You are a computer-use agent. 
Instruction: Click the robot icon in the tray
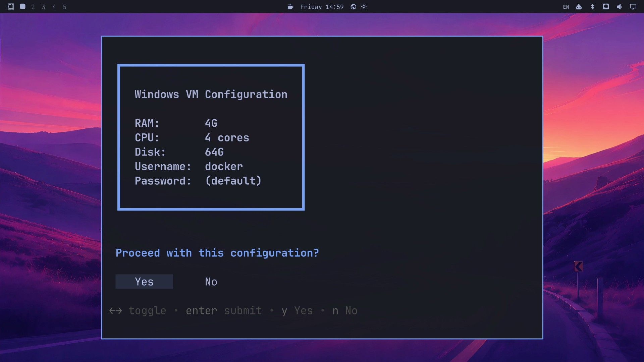click(579, 7)
